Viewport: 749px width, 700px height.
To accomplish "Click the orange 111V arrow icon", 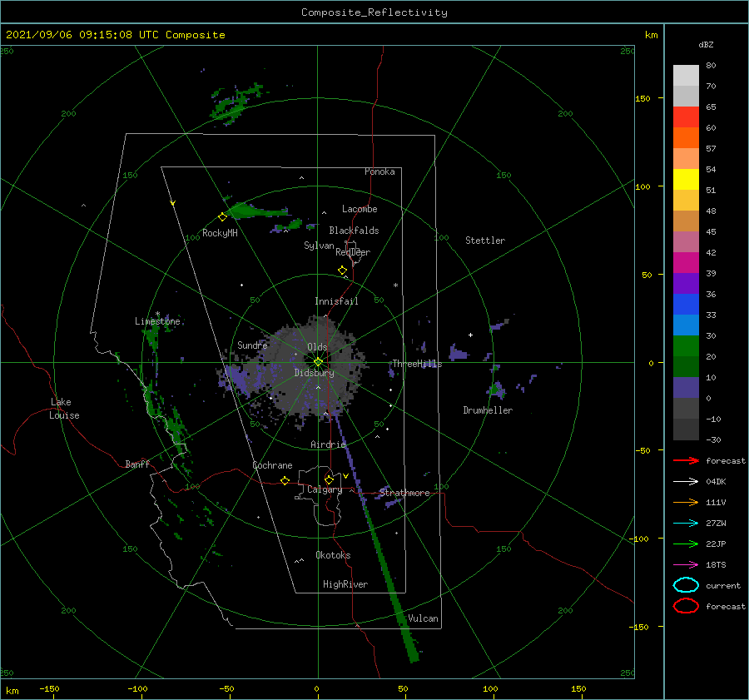I will pos(686,502).
